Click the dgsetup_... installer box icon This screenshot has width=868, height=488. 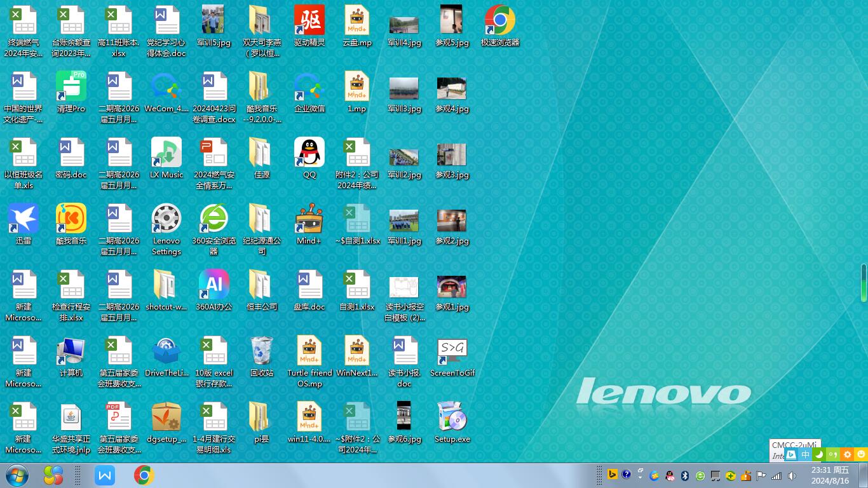coord(166,417)
